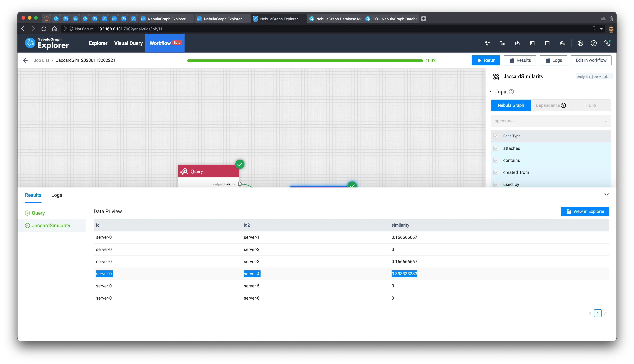Go to previous results page arrow
634x364 pixels.
point(590,313)
